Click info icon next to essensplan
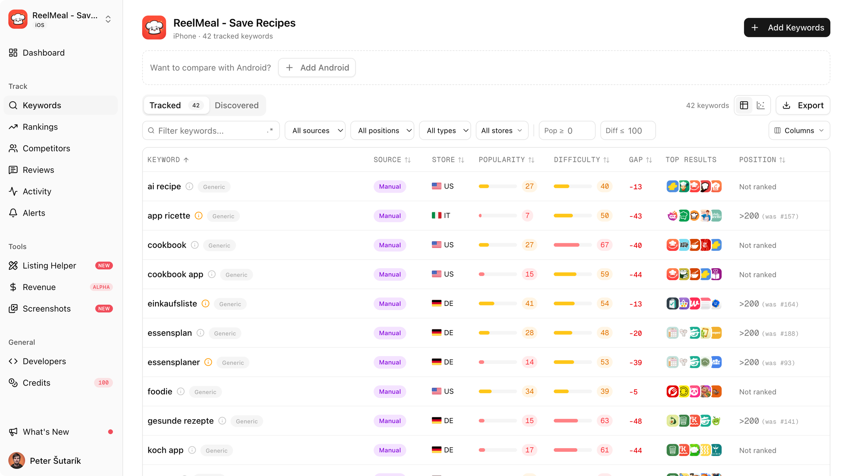 pos(200,333)
